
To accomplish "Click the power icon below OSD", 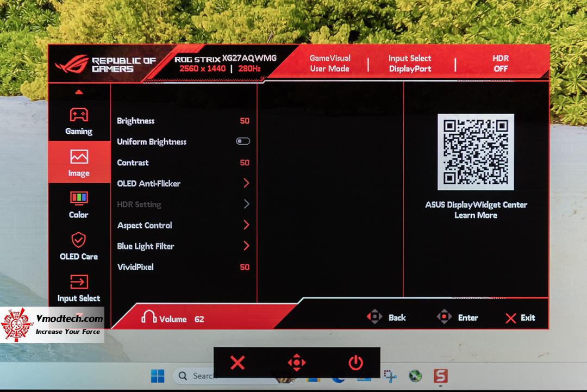I will point(355,363).
